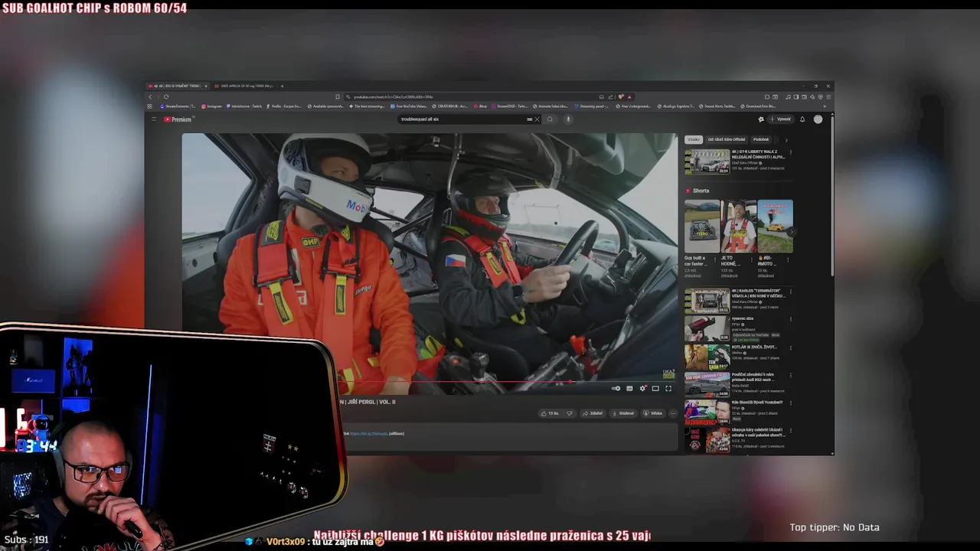Open the Karlos Terminátor Vémola video
This screenshot has height=551, width=980.
707,301
